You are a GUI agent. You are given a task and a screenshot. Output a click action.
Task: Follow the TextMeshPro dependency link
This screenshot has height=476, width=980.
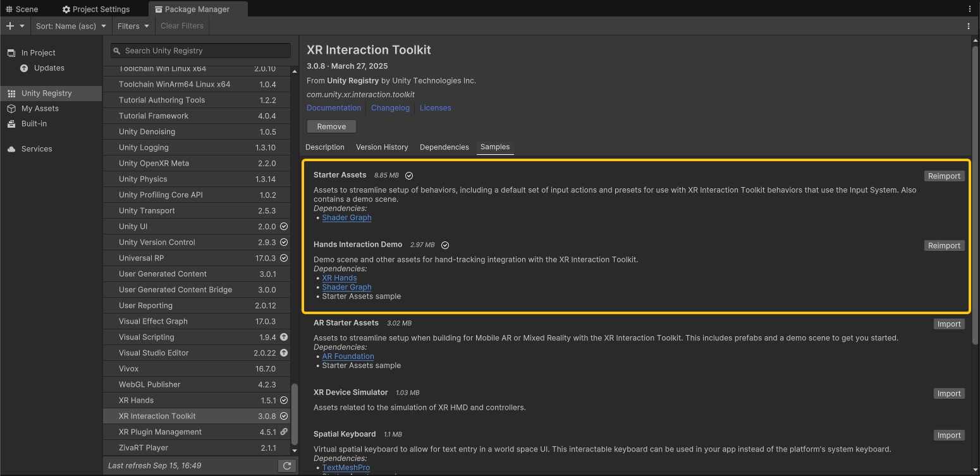[x=346, y=468]
